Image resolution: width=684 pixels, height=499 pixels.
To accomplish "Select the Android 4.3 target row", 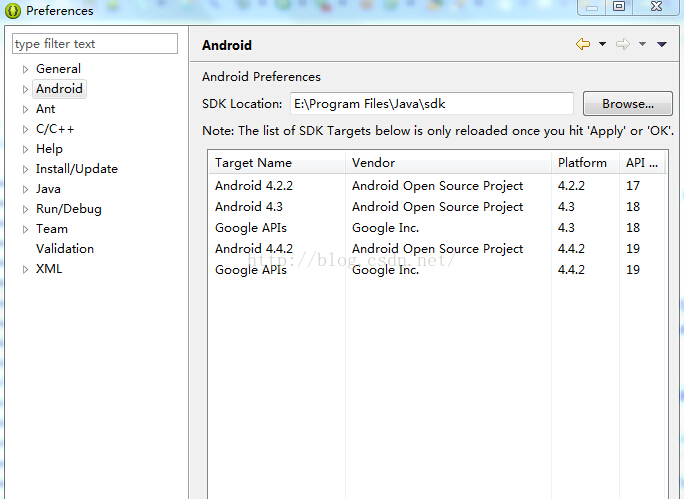I will pyautogui.click(x=437, y=207).
